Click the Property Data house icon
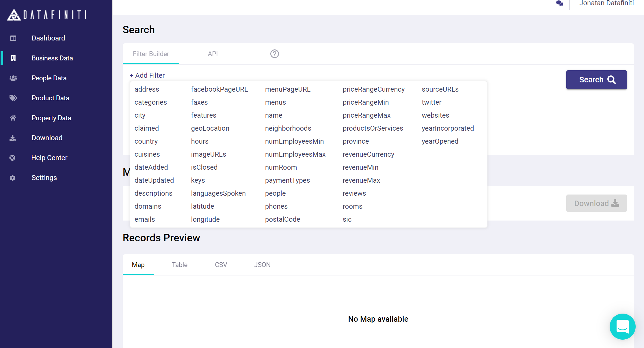Image resolution: width=644 pixels, height=348 pixels. coord(13,118)
